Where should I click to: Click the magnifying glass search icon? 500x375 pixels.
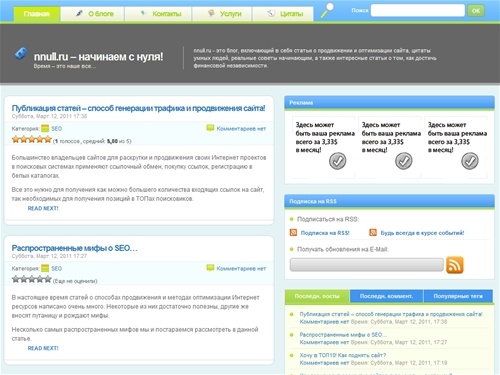pyautogui.click(x=327, y=10)
